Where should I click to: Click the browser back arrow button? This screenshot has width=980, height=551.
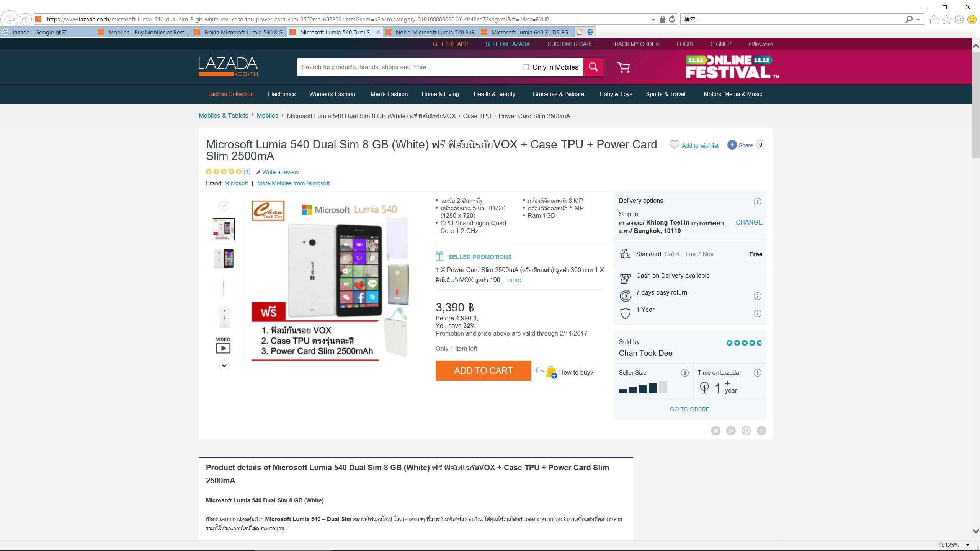coord(10,19)
